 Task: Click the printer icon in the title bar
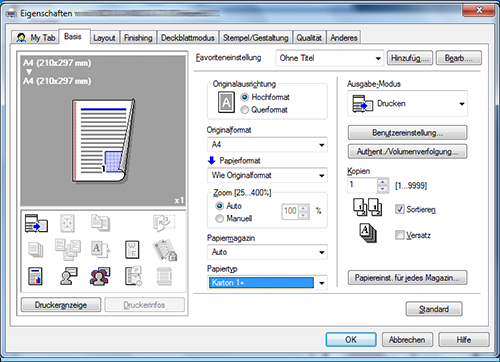coord(11,14)
